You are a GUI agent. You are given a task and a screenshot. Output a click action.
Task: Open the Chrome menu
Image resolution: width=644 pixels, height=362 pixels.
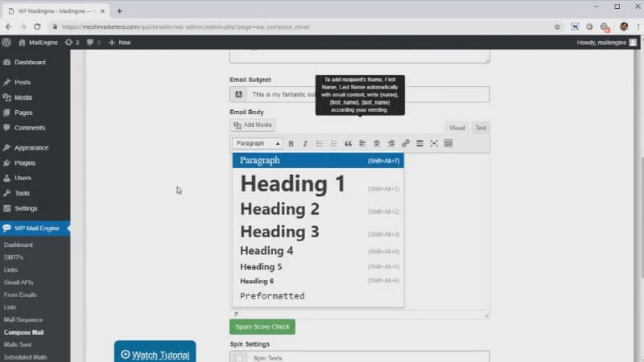(638, 27)
